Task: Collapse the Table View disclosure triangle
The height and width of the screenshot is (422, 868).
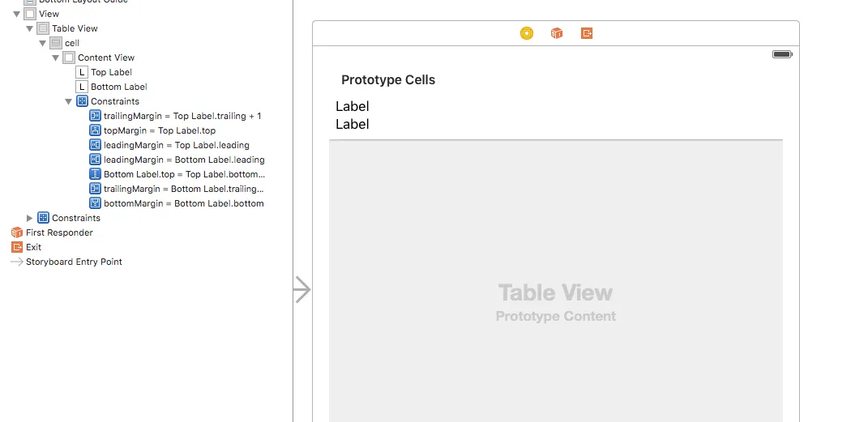Action: click(x=30, y=28)
